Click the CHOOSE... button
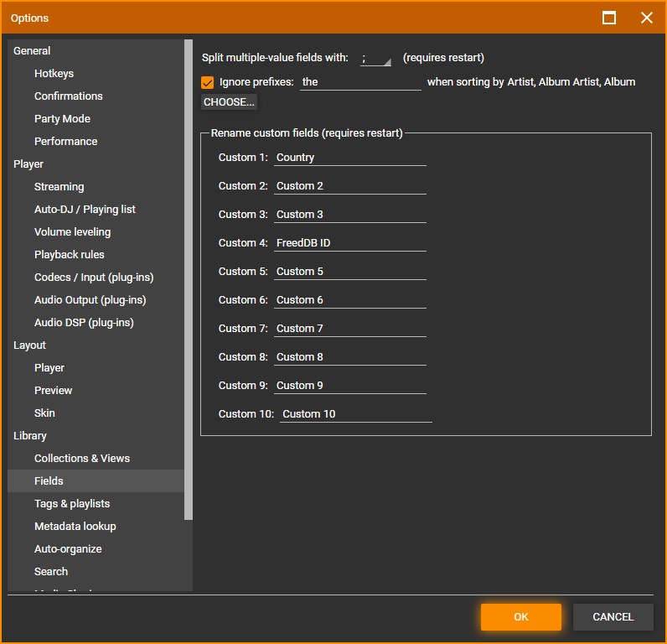The image size is (667, 644). pyautogui.click(x=229, y=102)
